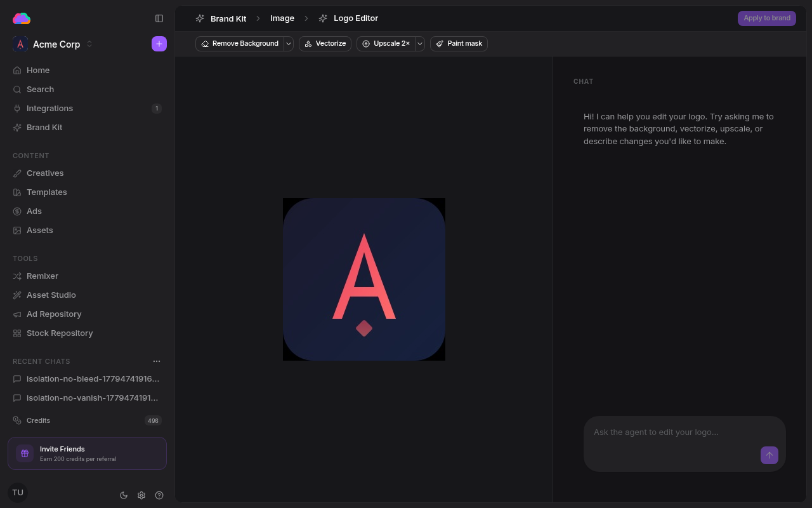Open Search in the sidebar

[87, 89]
